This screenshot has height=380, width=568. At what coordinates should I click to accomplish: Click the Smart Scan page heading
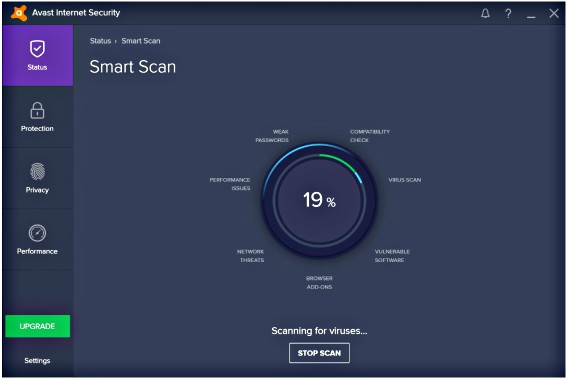[133, 67]
